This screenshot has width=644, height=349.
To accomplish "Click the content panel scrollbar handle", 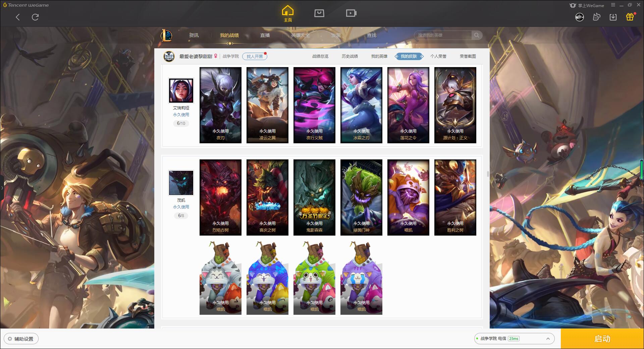I will (488, 174).
